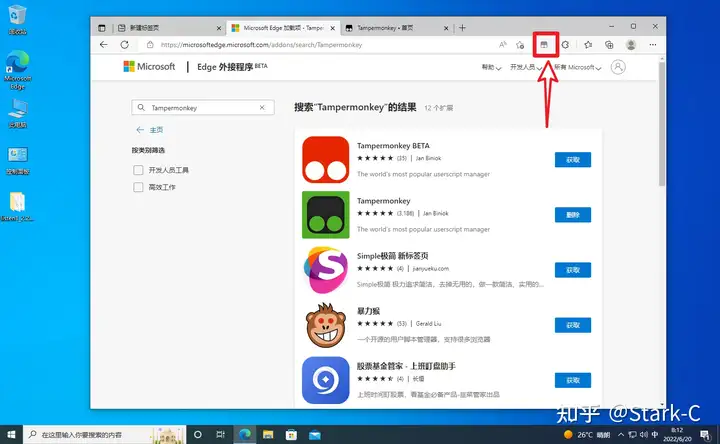Open Microsoft Store from taskbar
This screenshot has width=720, height=444.
click(x=292, y=434)
